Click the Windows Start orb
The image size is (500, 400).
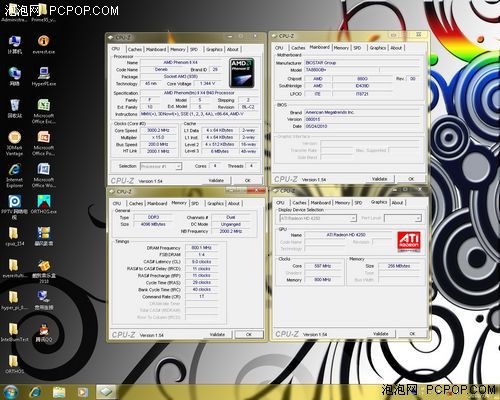point(10,392)
